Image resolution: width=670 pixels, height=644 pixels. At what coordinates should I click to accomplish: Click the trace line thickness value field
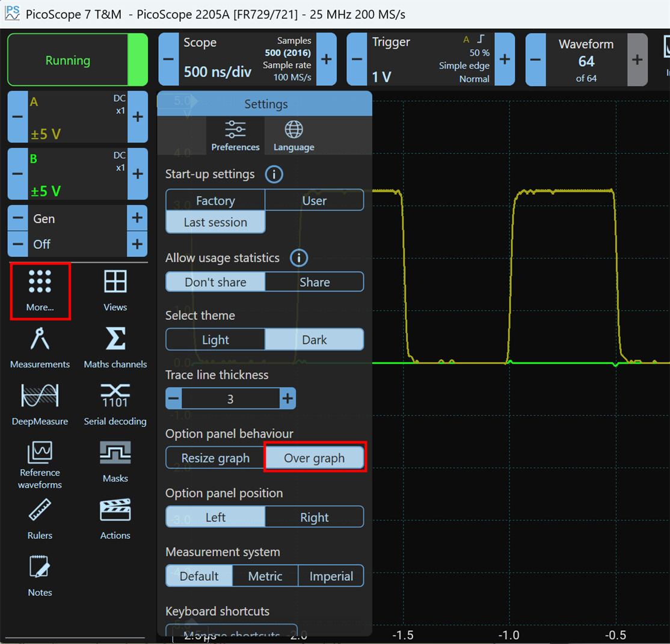point(231,399)
